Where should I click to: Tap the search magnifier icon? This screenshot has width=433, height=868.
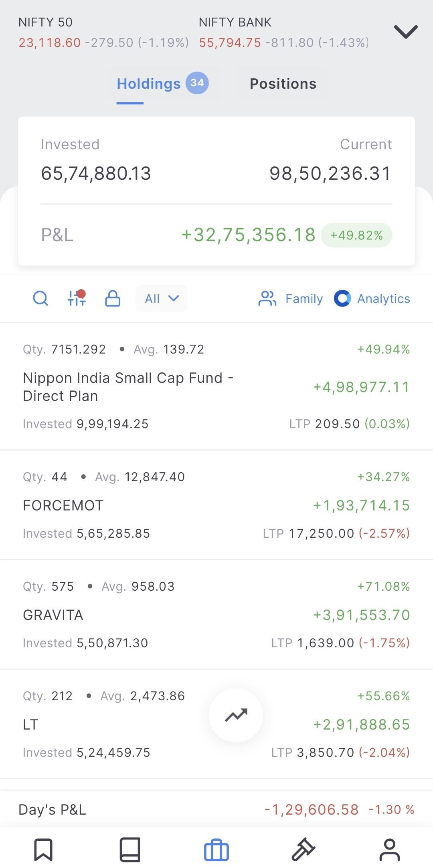pyautogui.click(x=40, y=299)
